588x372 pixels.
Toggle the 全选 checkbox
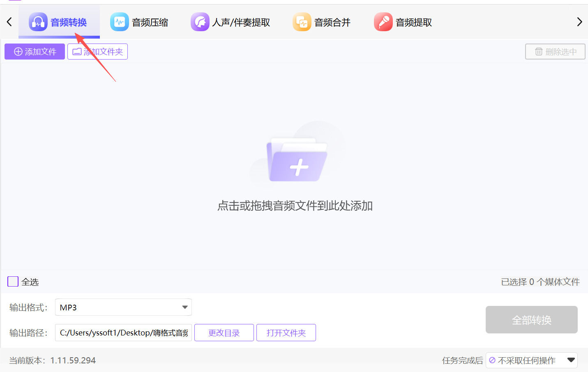(x=13, y=282)
